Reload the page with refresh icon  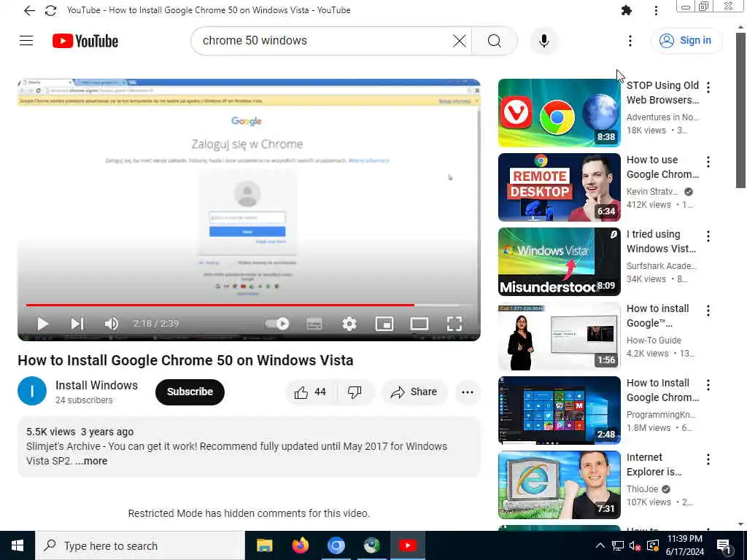[50, 10]
